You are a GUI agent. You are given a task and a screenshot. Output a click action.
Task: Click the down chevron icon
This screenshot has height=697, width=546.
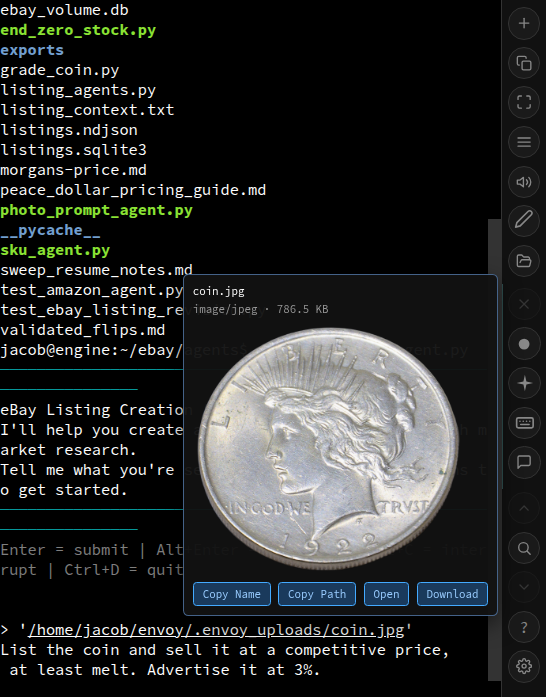click(524, 587)
